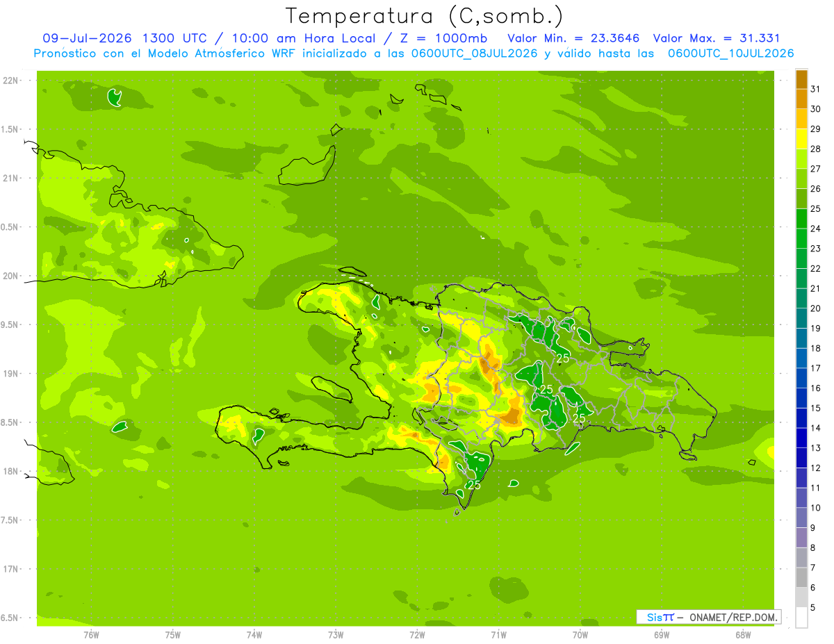The height and width of the screenshot is (644, 834).
Task: Click the legend value "25" on color bar
Action: coord(815,208)
